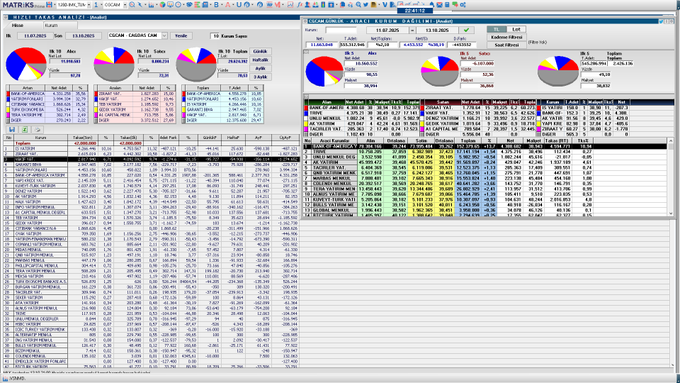This screenshot has height=383, width=680.
Task: Click the green checkmark to apply the date range
Action: [466, 30]
